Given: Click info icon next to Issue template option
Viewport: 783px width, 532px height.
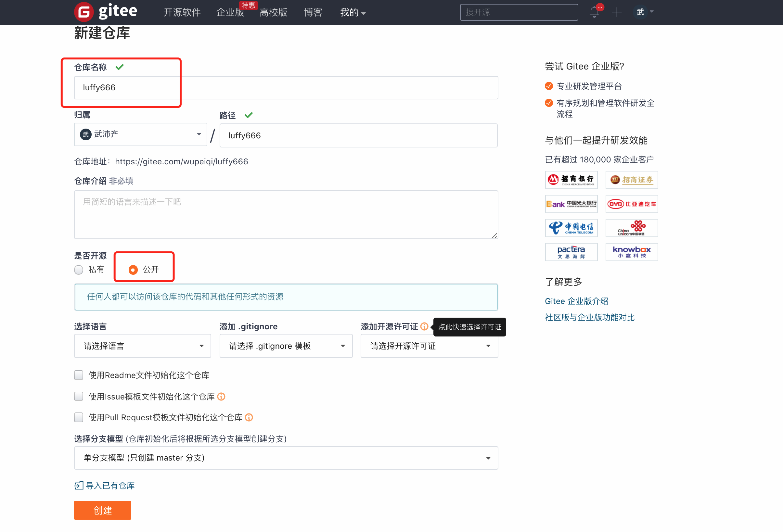Looking at the screenshot, I should click(221, 396).
